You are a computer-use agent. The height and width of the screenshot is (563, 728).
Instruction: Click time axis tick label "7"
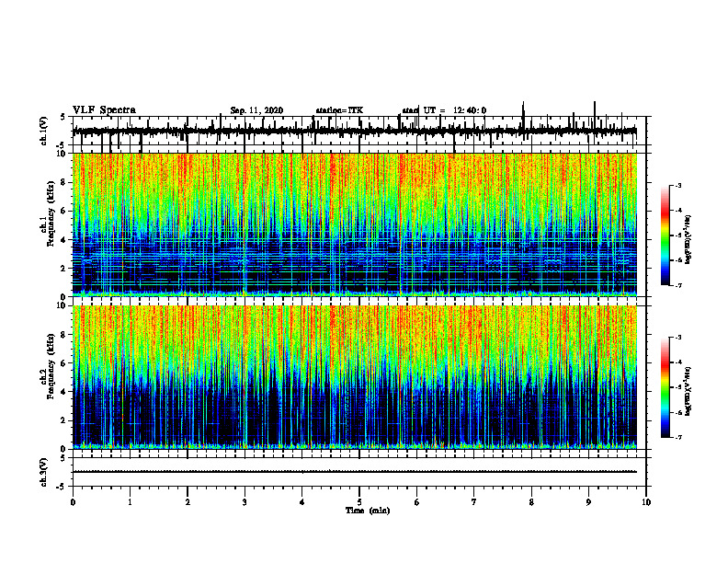[474, 502]
